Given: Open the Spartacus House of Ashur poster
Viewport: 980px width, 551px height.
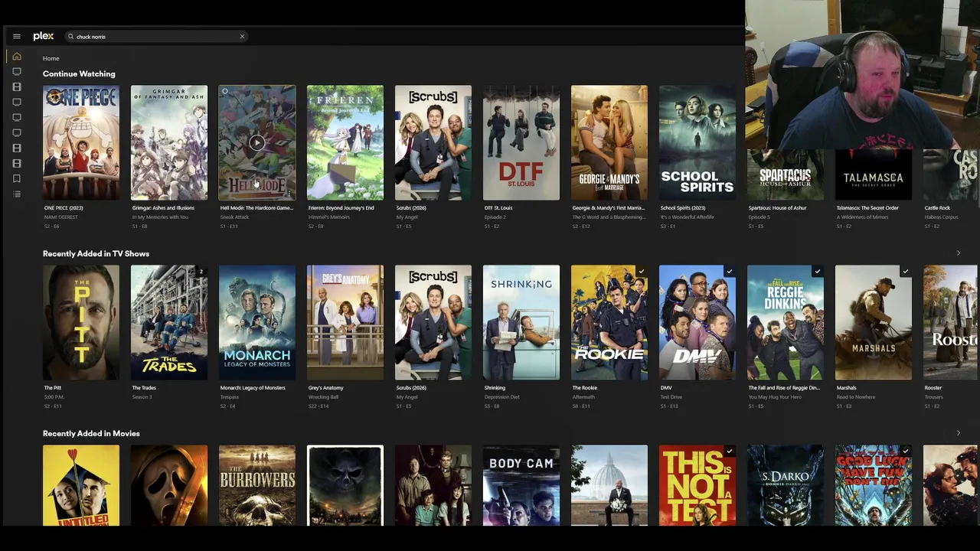Looking at the screenshot, I should point(786,174).
